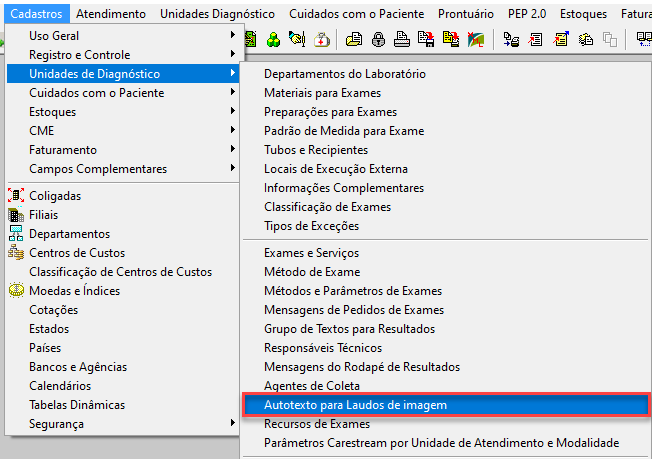This screenshot has height=459, width=652.
Task: Click the open folder with document icon
Action: coord(354,40)
